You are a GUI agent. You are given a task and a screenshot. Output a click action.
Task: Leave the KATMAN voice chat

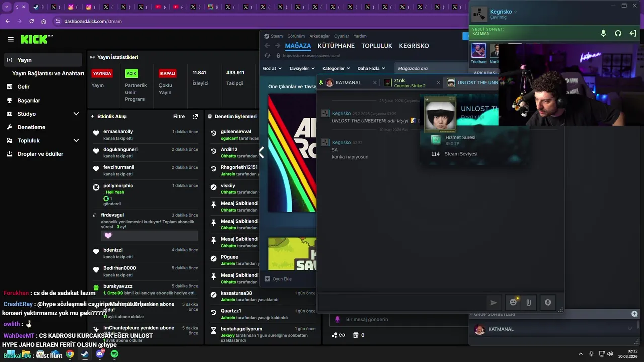point(632,33)
